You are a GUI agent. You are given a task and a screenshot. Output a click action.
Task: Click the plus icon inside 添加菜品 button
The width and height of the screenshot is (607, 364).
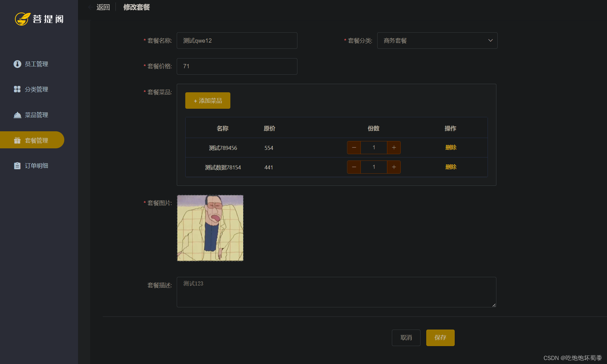click(195, 101)
